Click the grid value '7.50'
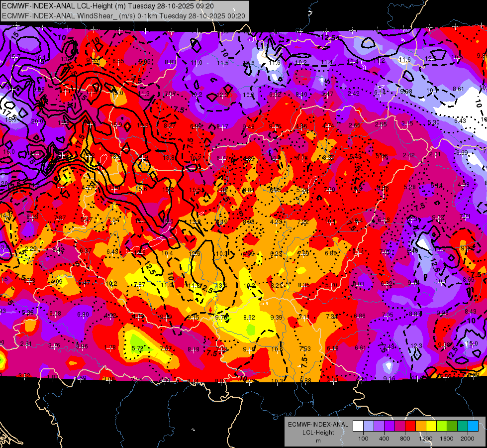Image resolution: width=487 pixels, height=448 pixels. click(329, 190)
